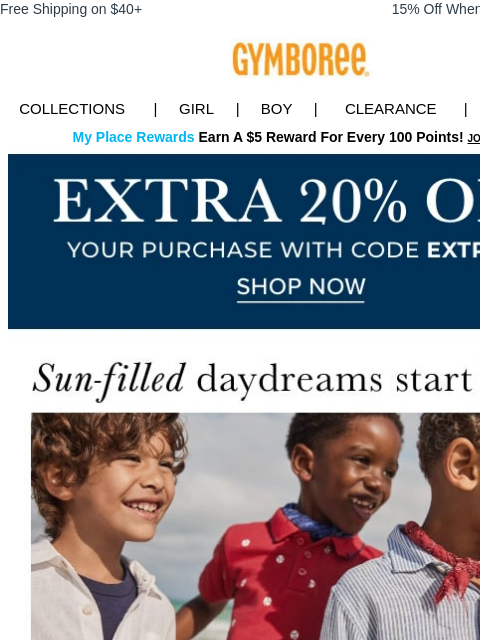Go to the BOY section

276,109
